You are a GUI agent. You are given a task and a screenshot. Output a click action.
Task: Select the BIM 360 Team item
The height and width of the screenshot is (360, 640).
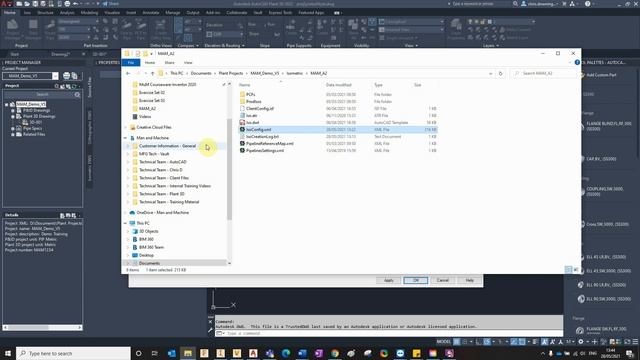click(151, 247)
